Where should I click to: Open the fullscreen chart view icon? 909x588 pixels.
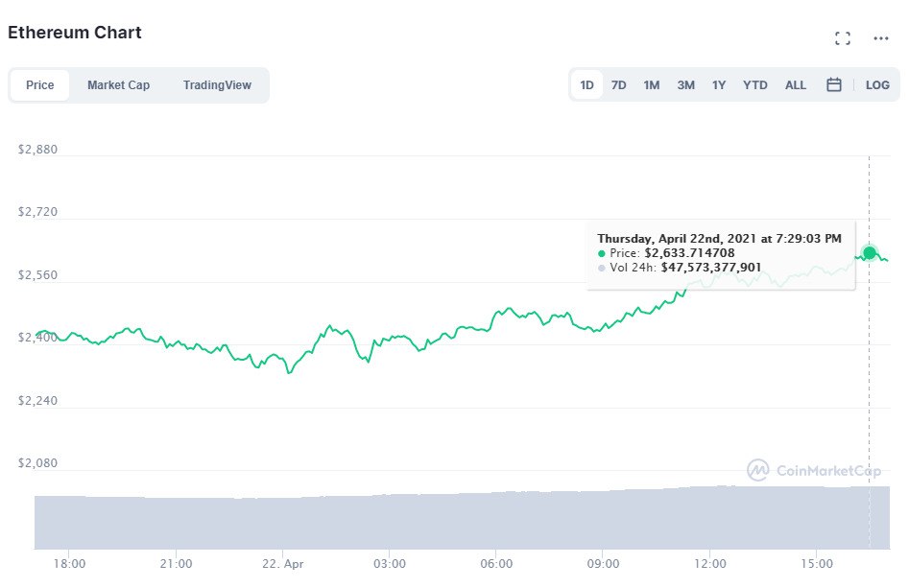(x=843, y=38)
